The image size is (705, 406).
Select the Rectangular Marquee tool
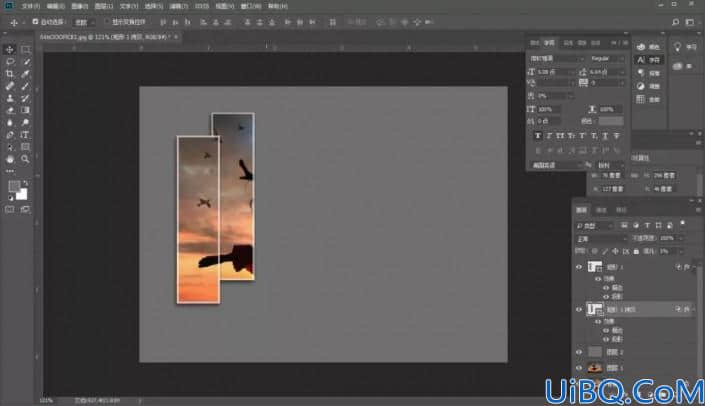point(25,49)
